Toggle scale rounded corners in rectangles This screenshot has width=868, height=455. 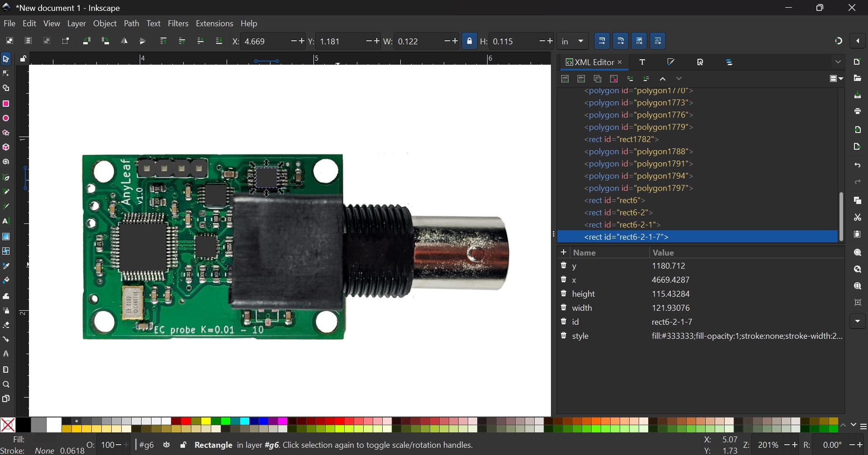621,41
